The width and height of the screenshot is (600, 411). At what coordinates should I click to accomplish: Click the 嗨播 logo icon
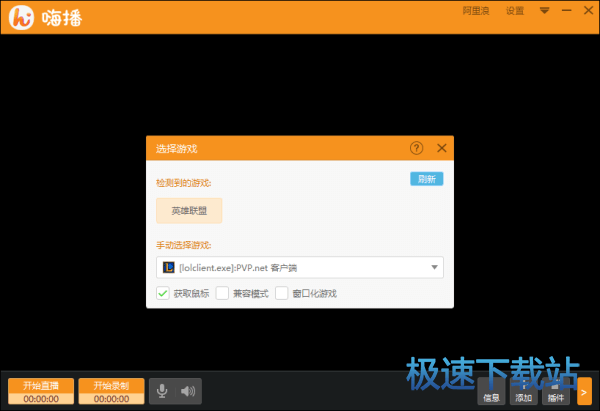21,18
